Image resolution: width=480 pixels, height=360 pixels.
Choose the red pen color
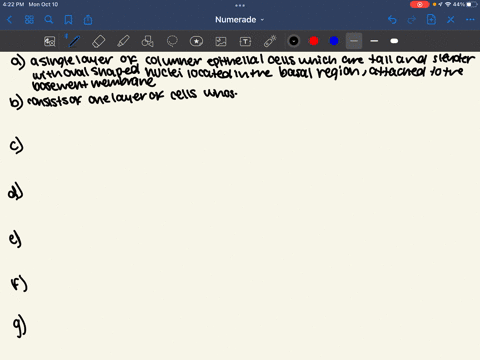314,41
